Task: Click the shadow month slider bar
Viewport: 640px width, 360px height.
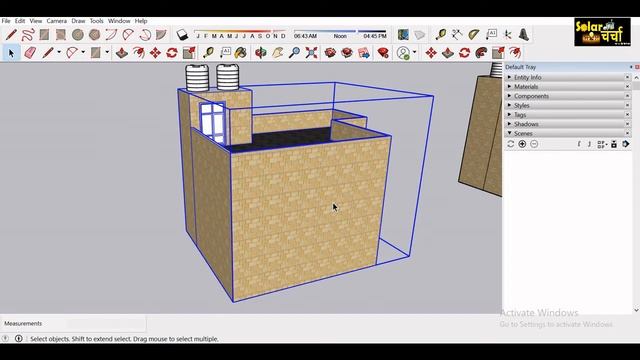Action: (240, 31)
